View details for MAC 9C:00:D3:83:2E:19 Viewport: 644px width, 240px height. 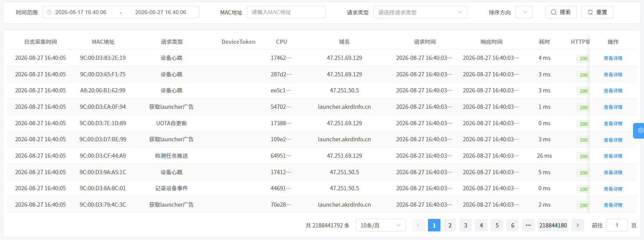coord(613,58)
